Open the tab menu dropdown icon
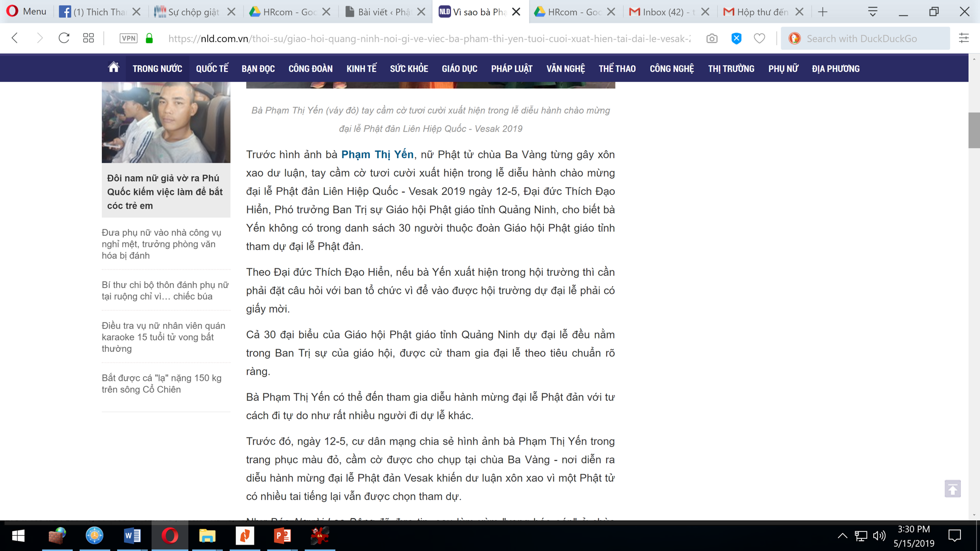980x551 pixels. coord(872,12)
